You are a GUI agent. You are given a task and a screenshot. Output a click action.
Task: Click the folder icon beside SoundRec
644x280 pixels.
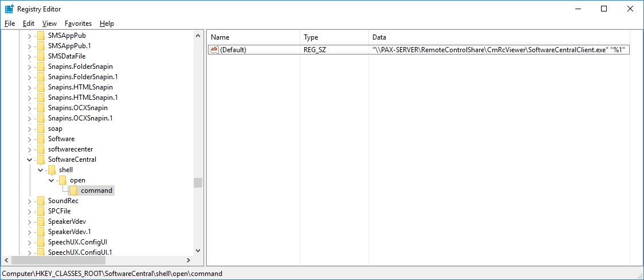41,201
